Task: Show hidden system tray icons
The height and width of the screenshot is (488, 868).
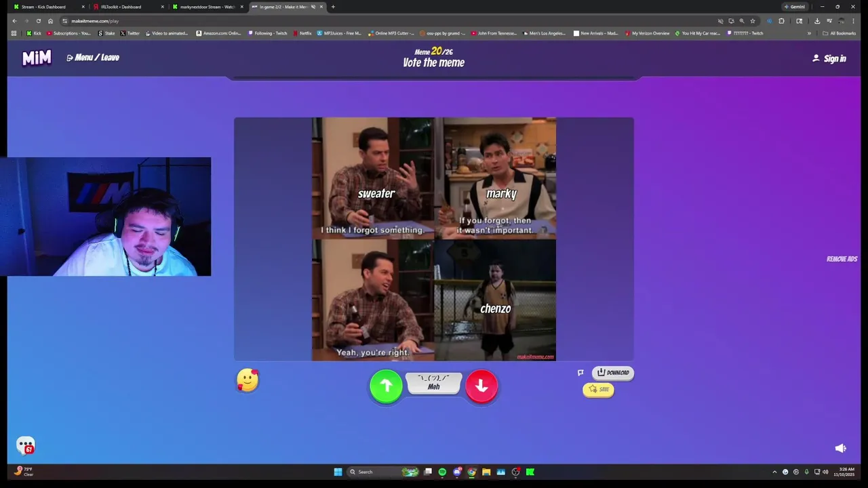Action: (x=774, y=472)
